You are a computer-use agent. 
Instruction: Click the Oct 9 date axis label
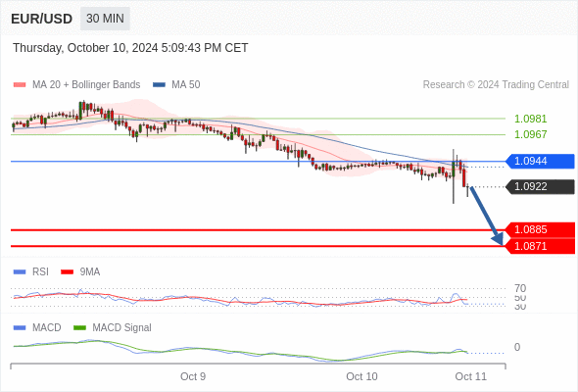coord(193,376)
